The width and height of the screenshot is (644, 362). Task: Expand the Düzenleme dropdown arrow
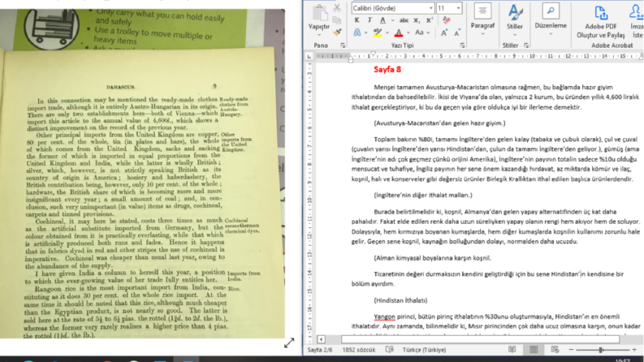(x=551, y=34)
